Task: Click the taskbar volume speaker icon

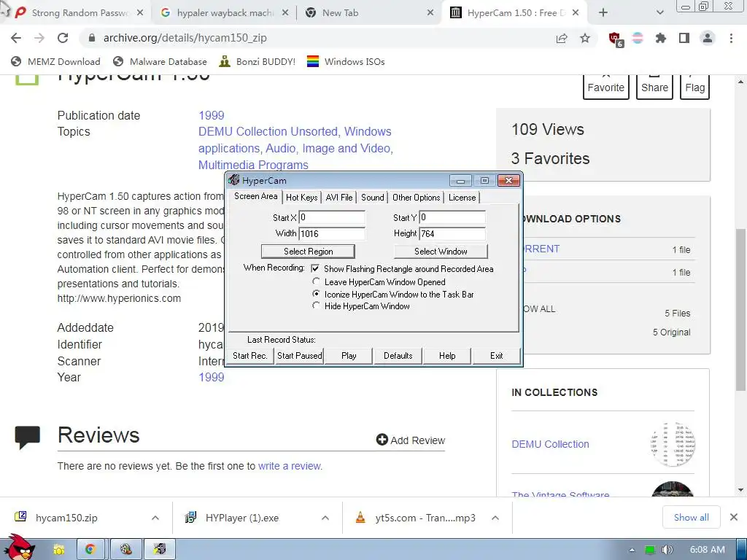Action: pos(667,550)
